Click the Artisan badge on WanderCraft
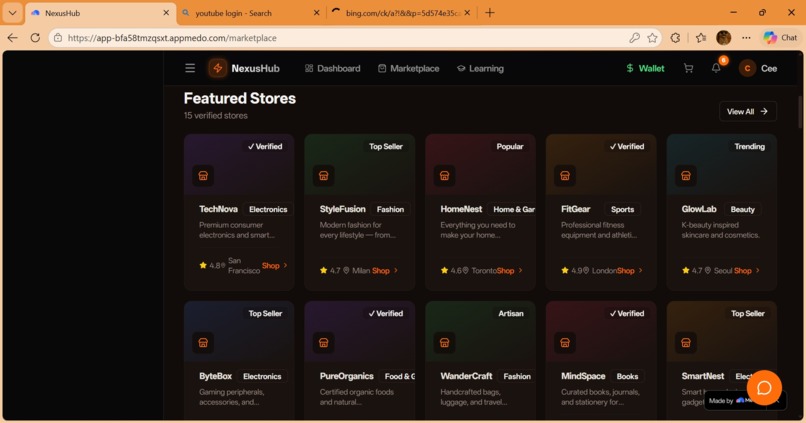 (x=510, y=314)
